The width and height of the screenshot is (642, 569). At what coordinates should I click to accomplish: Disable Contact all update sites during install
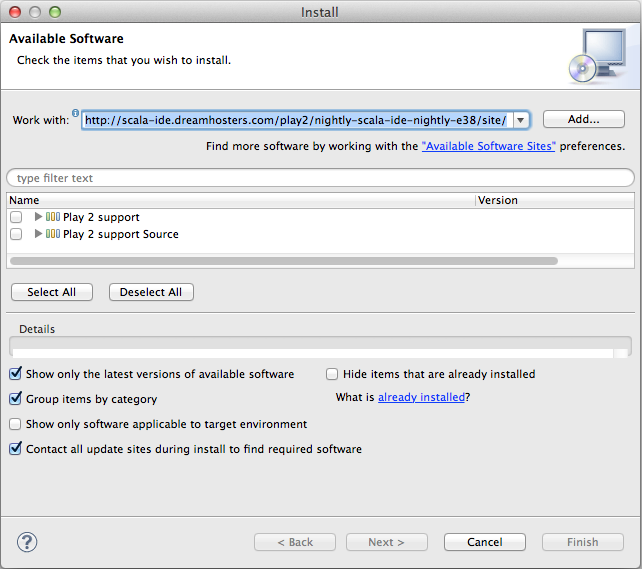[16, 448]
